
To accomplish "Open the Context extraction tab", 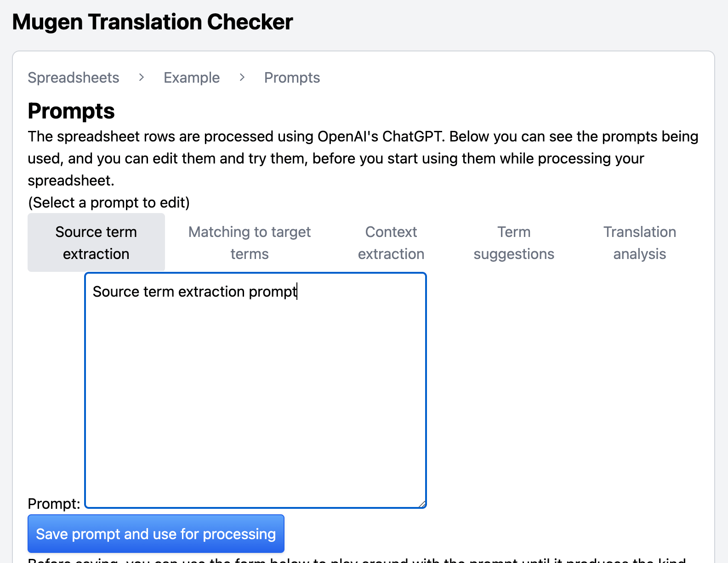I will (391, 242).
